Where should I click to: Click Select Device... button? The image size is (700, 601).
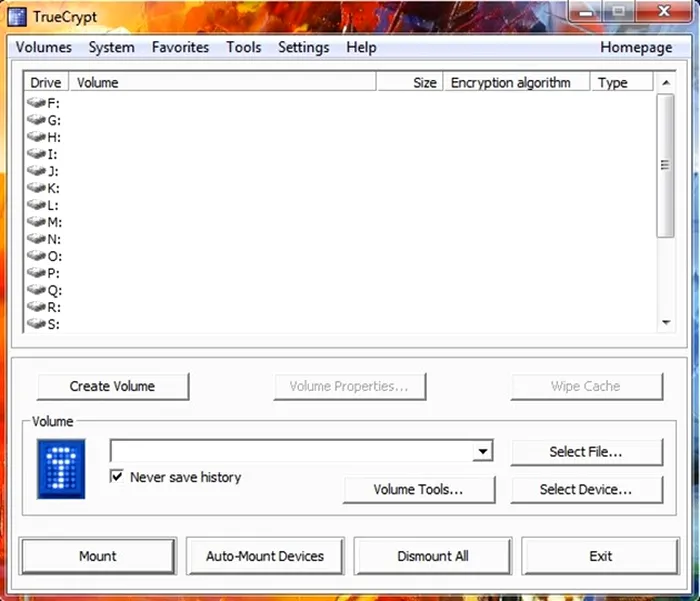(x=586, y=489)
